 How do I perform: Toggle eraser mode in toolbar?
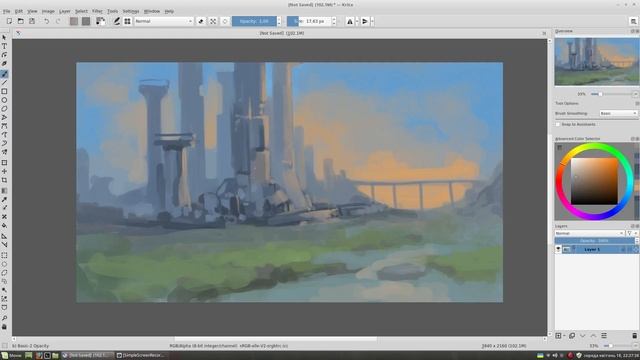(x=201, y=21)
